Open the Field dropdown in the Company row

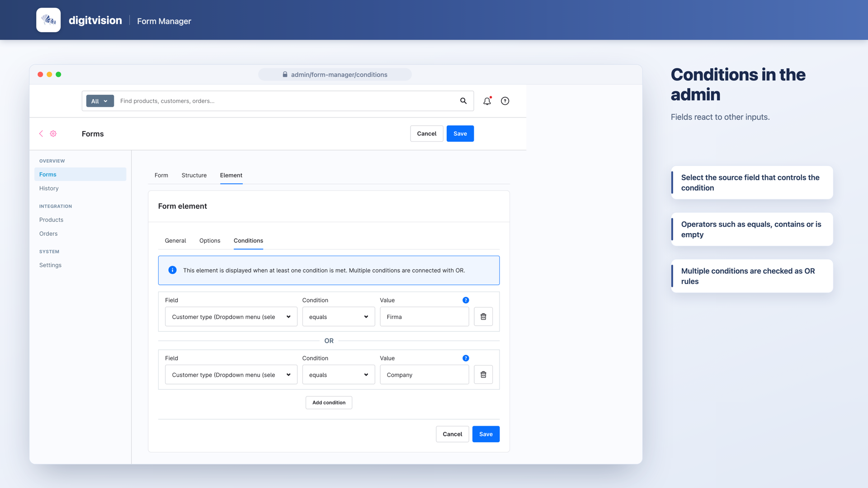[x=231, y=375]
